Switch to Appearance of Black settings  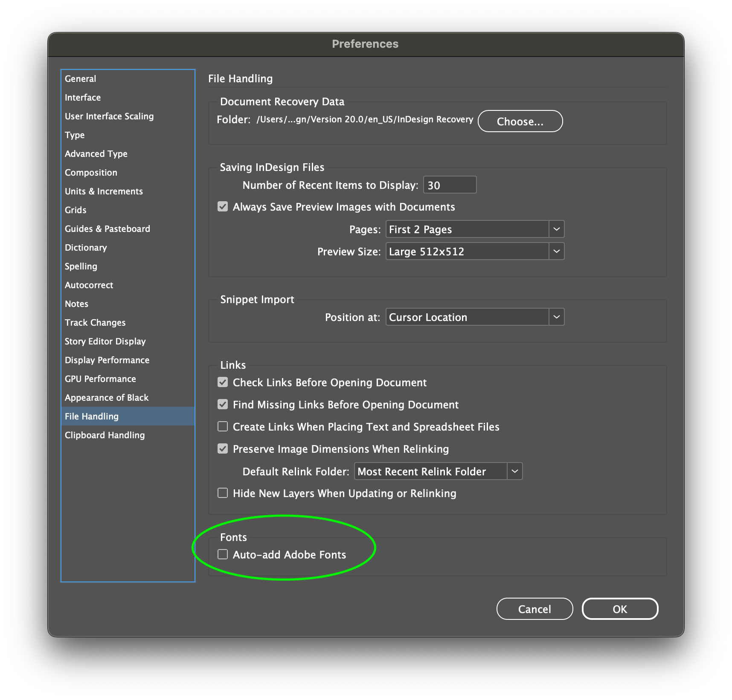pyautogui.click(x=107, y=397)
